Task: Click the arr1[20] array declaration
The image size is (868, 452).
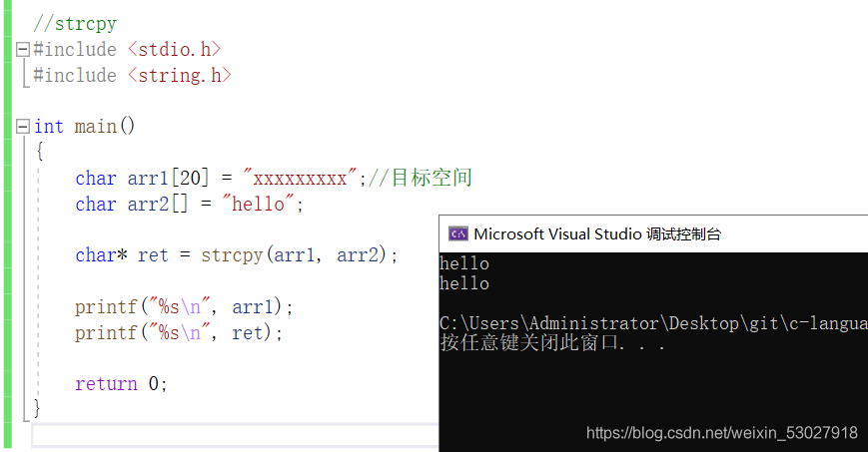Action: [x=168, y=179]
